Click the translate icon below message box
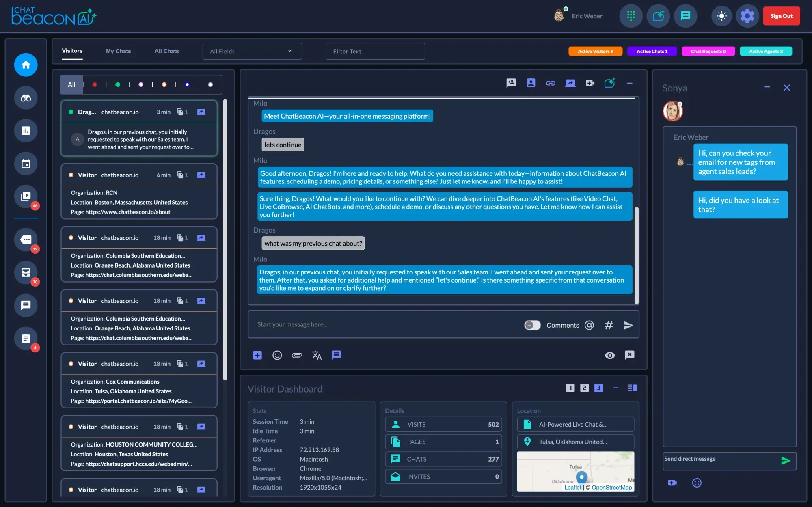Viewport: 812px width, 507px height. pyautogui.click(x=316, y=355)
